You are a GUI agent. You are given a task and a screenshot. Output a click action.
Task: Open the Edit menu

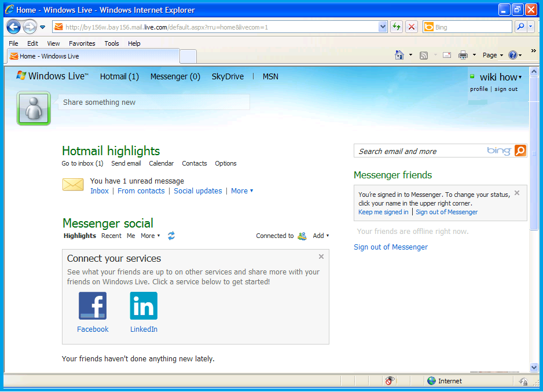tap(32, 43)
